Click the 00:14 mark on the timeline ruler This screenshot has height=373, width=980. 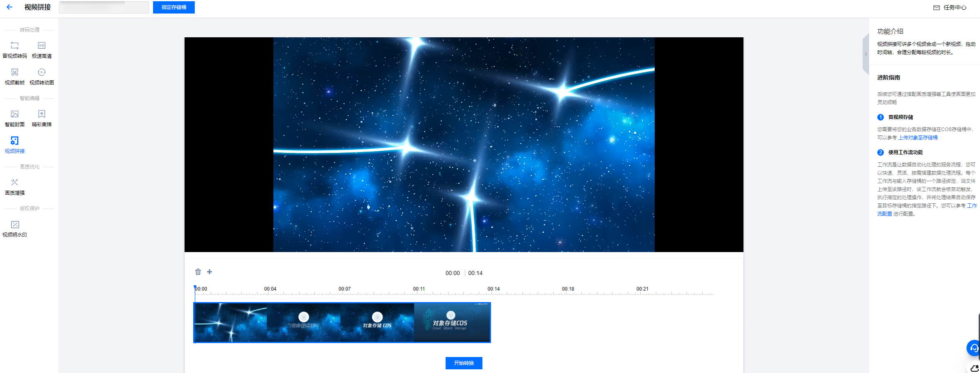tap(493, 289)
